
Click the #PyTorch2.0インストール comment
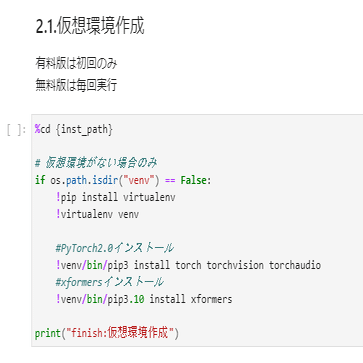tap(115, 248)
